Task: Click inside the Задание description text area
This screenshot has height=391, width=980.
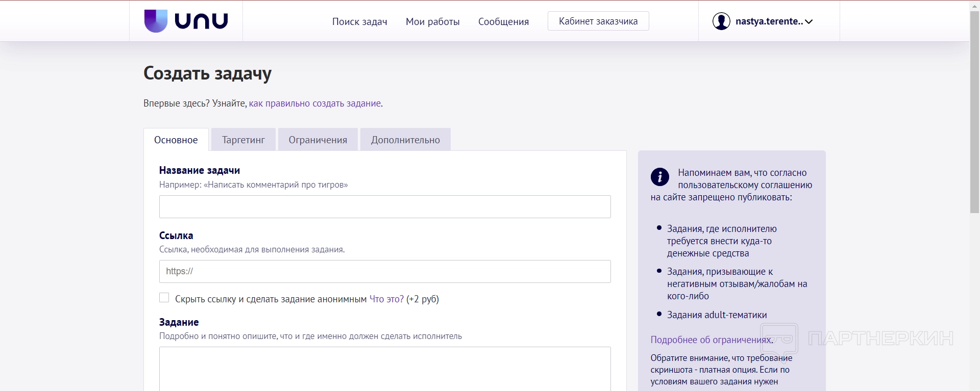Action: click(385, 369)
